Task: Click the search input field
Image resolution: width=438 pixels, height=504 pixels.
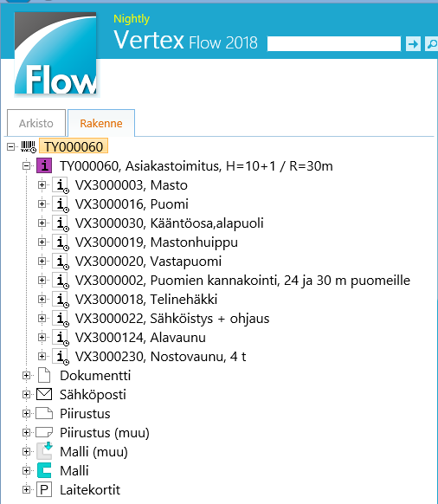Action: tap(334, 43)
